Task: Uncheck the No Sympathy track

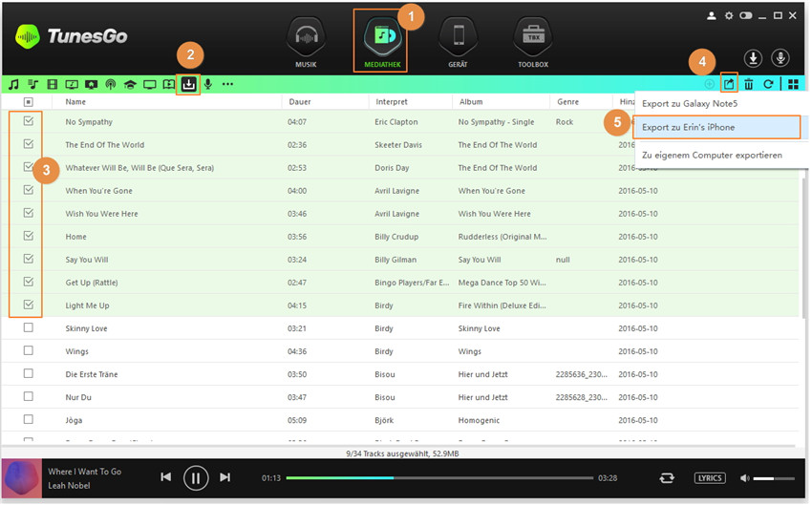Action: coord(28,121)
